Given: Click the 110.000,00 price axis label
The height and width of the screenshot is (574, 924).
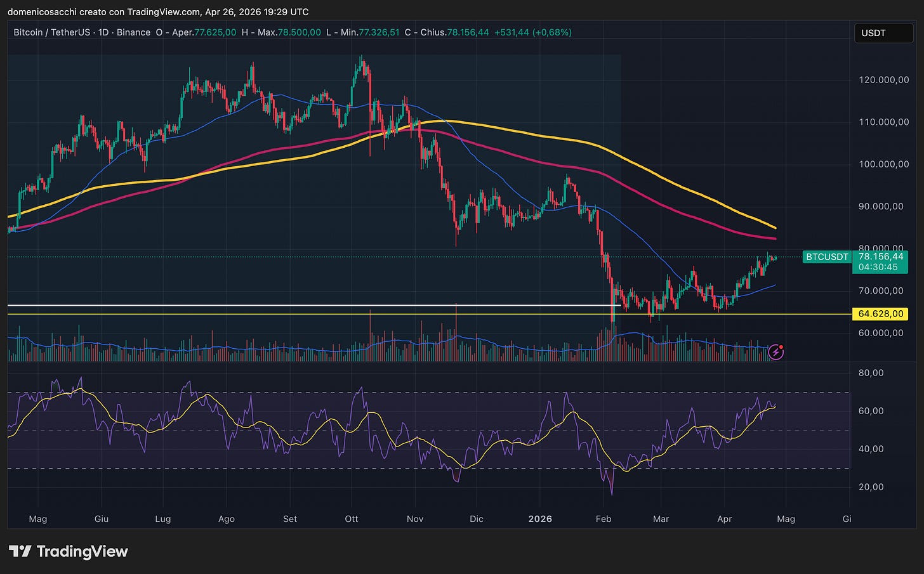Looking at the screenshot, I should (x=884, y=122).
